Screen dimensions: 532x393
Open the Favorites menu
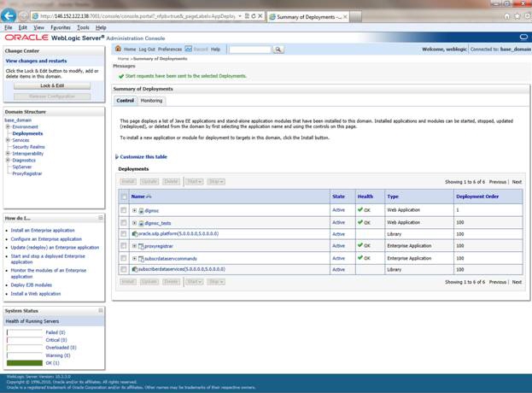(60, 27)
